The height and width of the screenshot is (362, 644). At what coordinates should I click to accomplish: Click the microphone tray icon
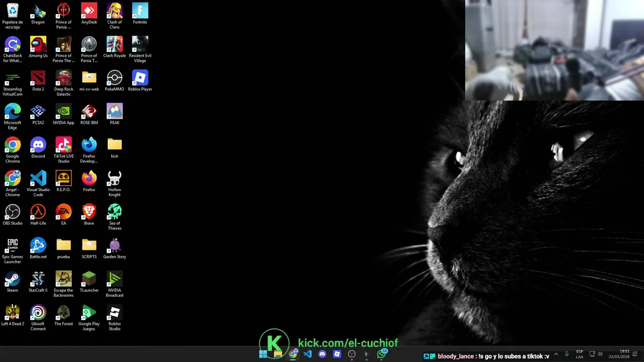pos(567,354)
